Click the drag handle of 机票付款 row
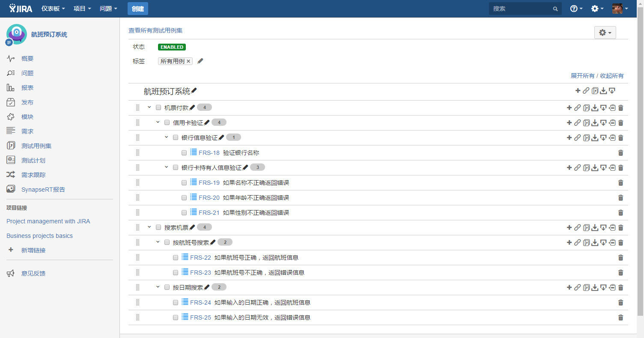 pyautogui.click(x=137, y=108)
